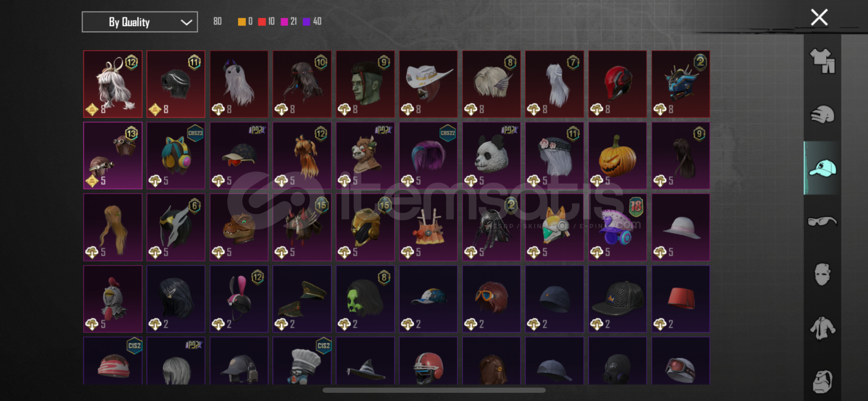Pick the green dinosaur head item
Screen dimensions: 868x401
pos(239,227)
